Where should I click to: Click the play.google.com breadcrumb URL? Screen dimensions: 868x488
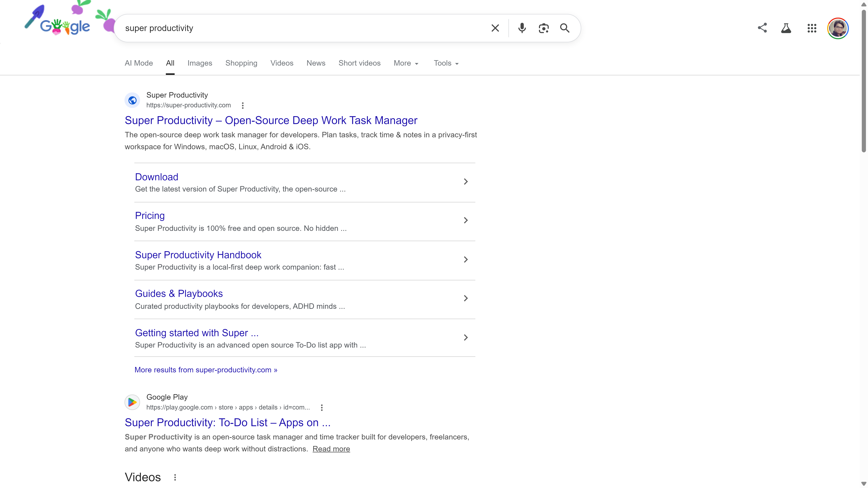click(x=228, y=407)
